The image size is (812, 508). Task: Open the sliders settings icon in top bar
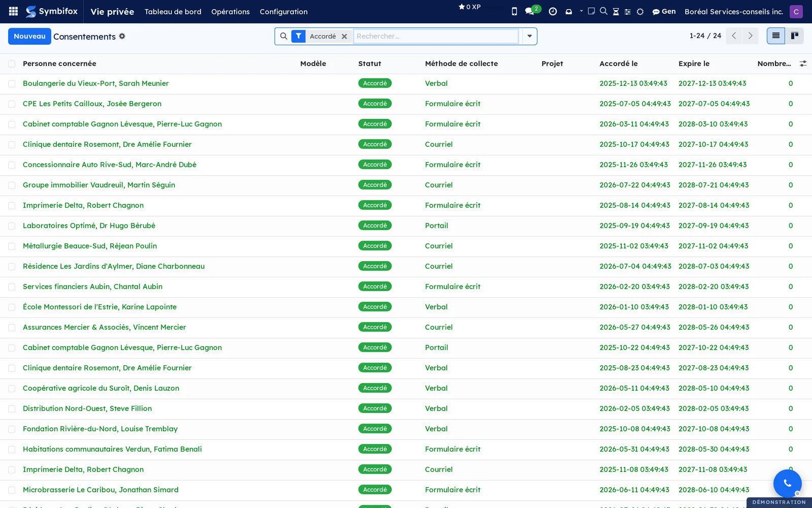(x=628, y=11)
